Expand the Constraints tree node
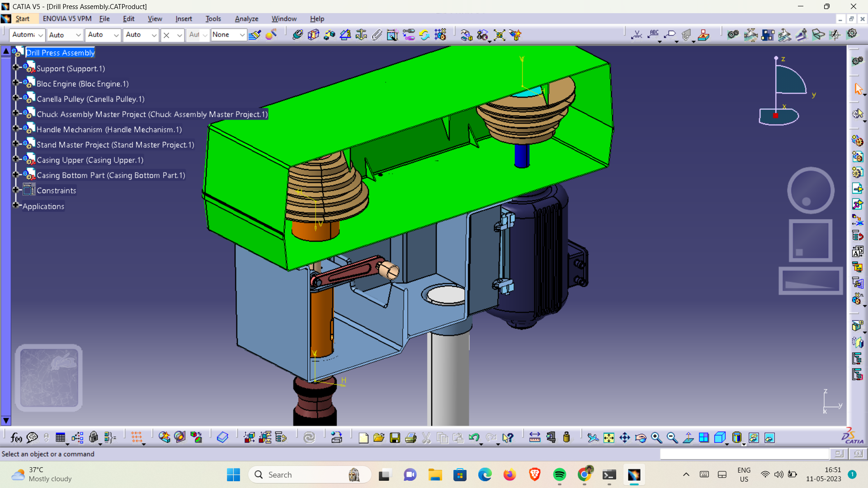The width and height of the screenshot is (868, 488). [x=15, y=190]
